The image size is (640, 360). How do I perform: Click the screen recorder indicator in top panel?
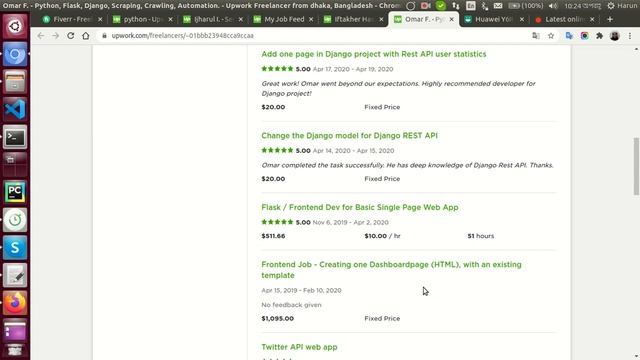(x=426, y=5)
